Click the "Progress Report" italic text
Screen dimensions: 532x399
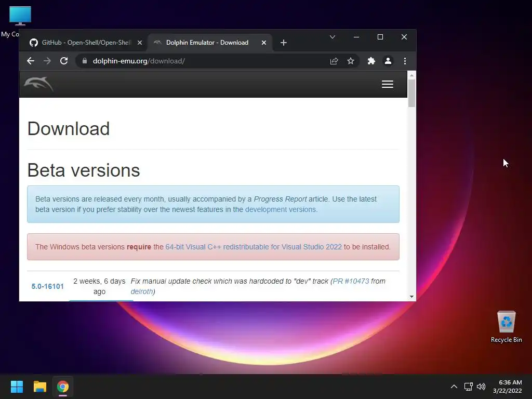tap(280, 199)
